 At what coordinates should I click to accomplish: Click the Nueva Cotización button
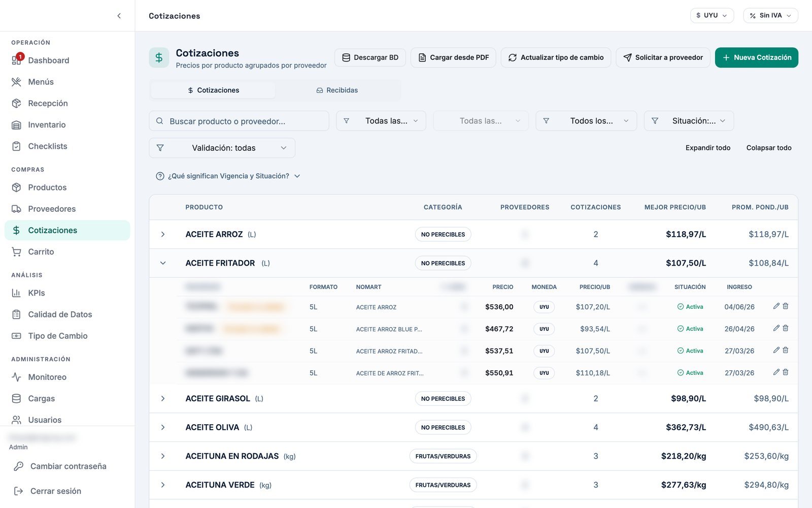pos(756,57)
